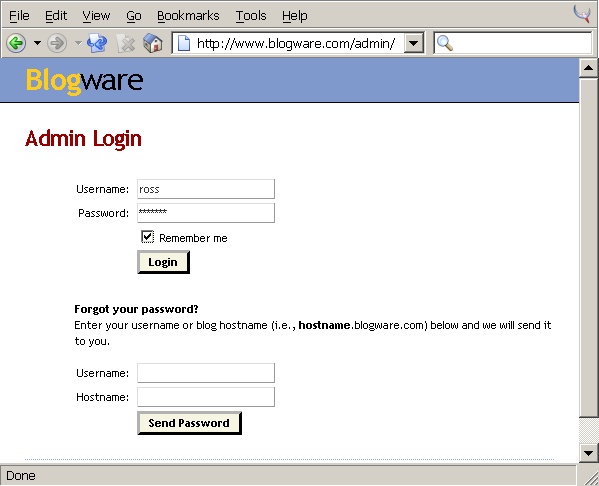599x486 pixels.
Task: Reload the page with the refresh icon
Action: click(x=97, y=43)
